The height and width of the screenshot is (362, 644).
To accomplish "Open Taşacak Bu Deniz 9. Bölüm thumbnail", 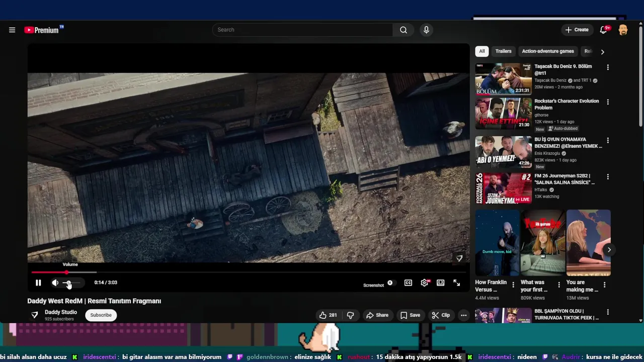I will point(503,79).
